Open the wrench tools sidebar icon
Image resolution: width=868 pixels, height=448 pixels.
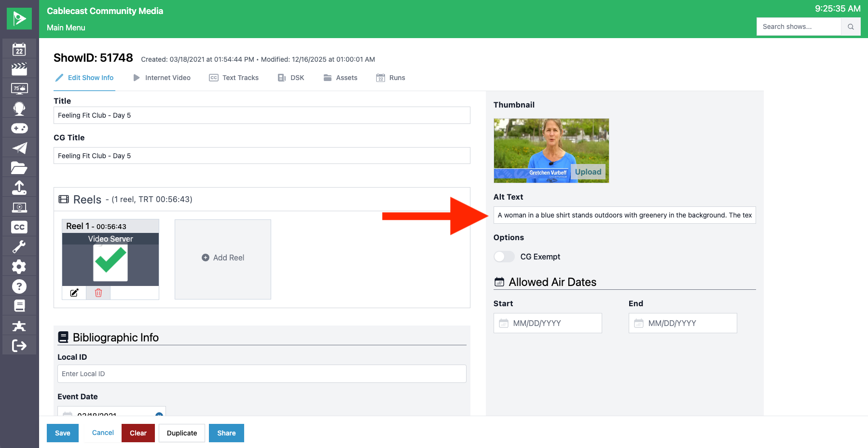click(19, 247)
